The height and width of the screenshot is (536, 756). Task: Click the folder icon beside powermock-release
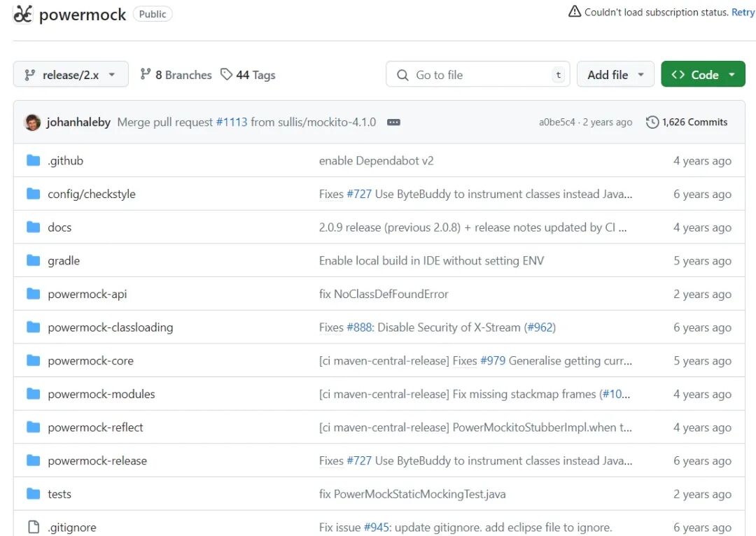pyautogui.click(x=34, y=460)
